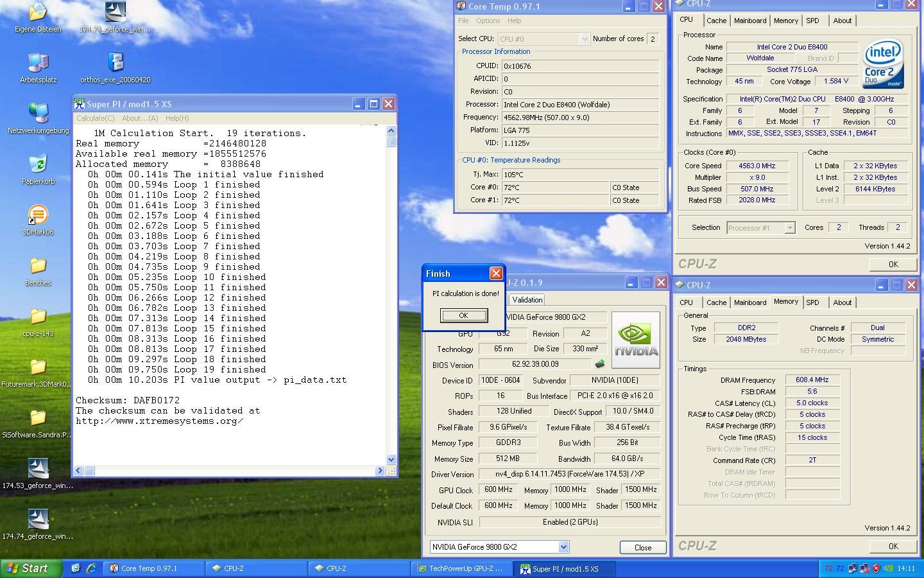Screen dimensions: 924x578
Task: Switch to Mainboard tab in upper CPU-Z window
Action: point(750,21)
